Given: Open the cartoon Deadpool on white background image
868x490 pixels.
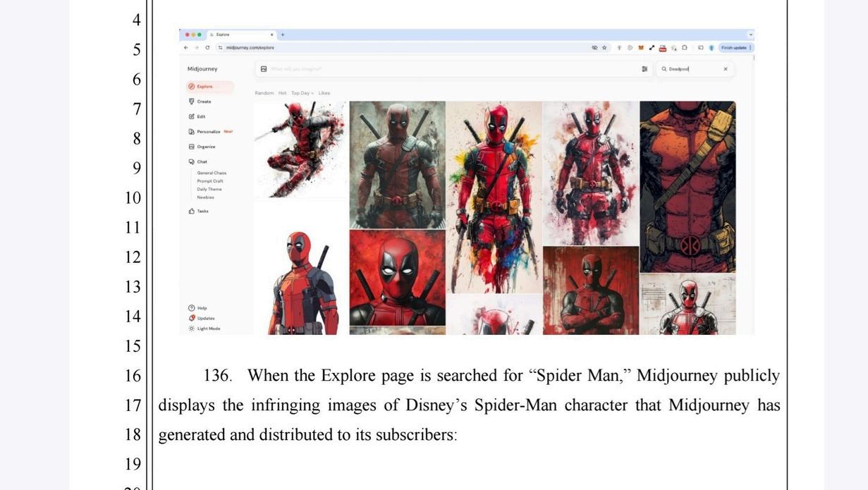Looking at the screenshot, I should (300, 267).
